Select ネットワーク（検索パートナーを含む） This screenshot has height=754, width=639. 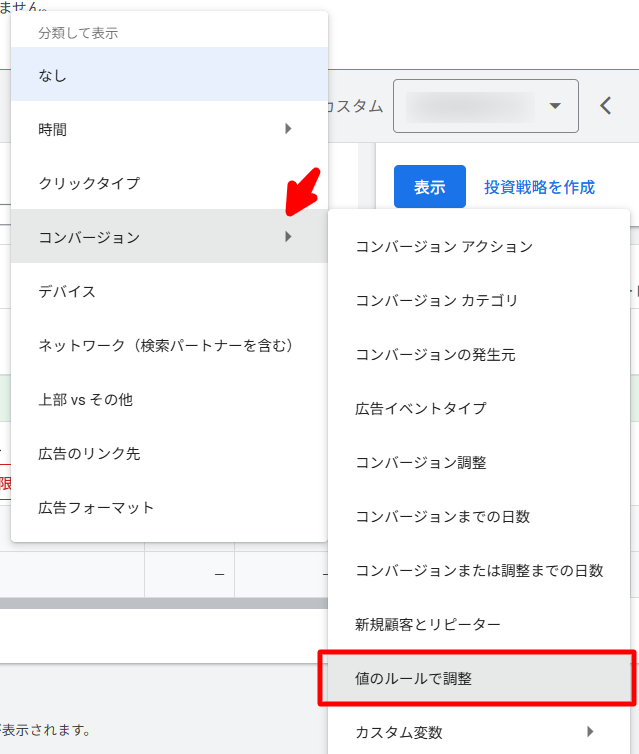169,344
